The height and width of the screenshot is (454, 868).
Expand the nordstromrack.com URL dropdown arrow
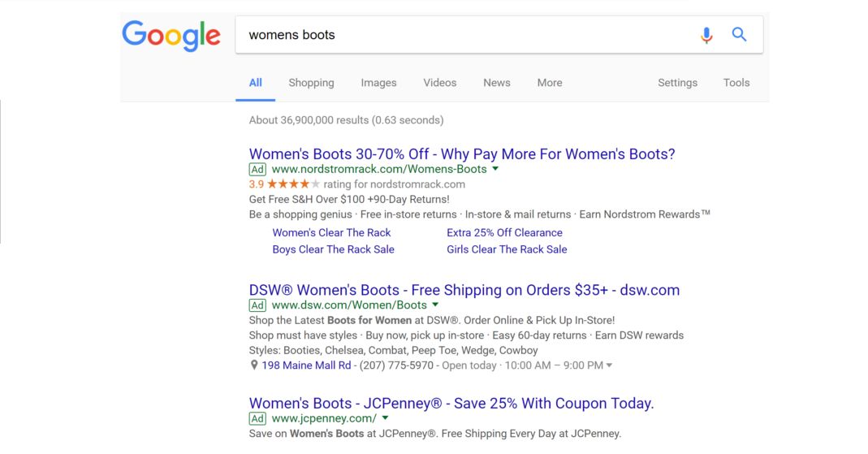point(495,169)
